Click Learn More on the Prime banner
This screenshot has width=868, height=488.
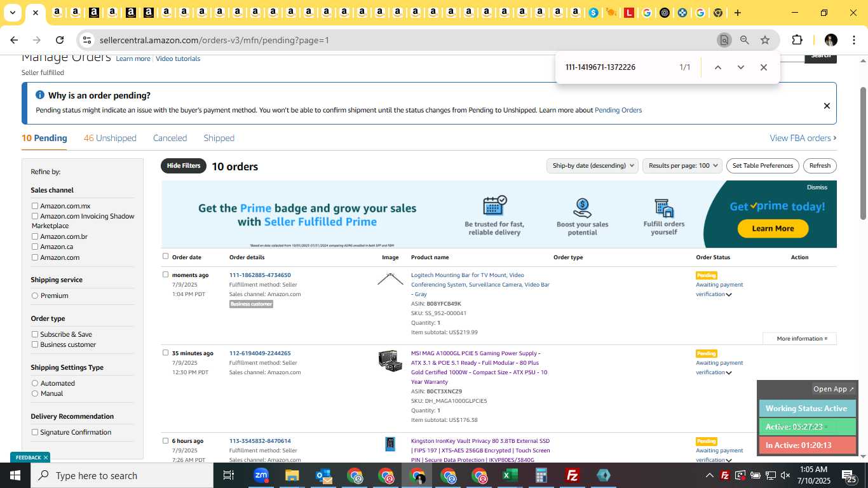click(x=773, y=229)
